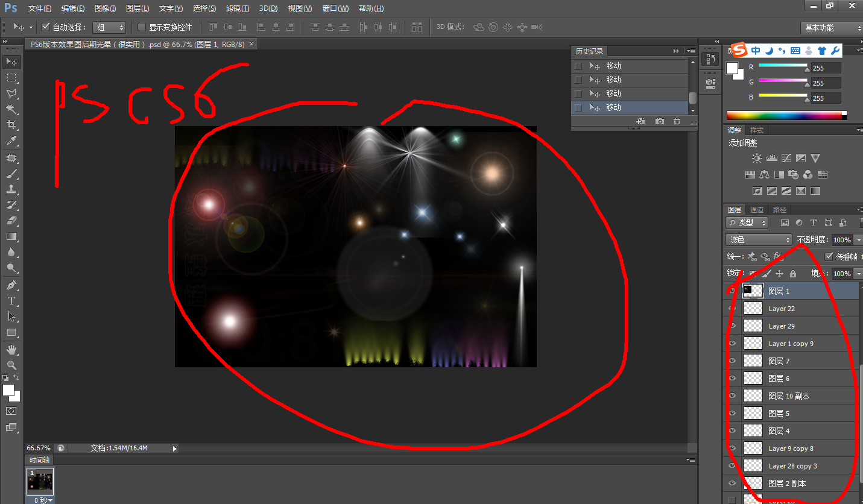This screenshot has width=863, height=504.
Task: Select the Crop tool
Action: [x=11, y=125]
